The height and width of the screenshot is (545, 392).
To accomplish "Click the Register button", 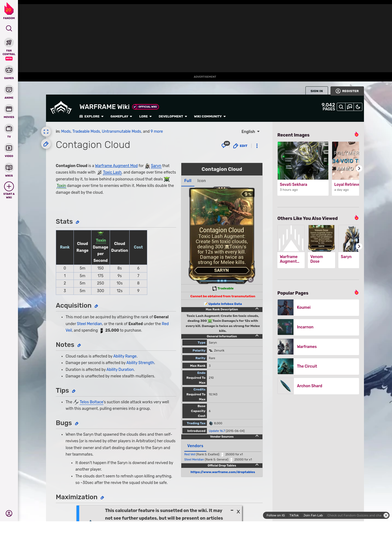I will click(347, 91).
